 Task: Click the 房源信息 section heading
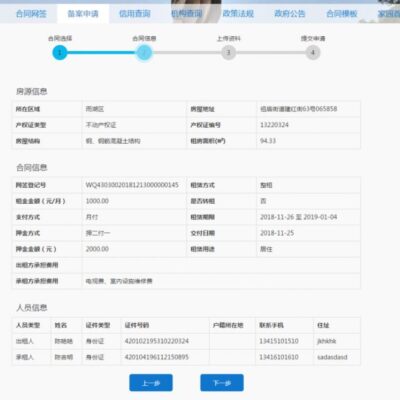click(32, 91)
